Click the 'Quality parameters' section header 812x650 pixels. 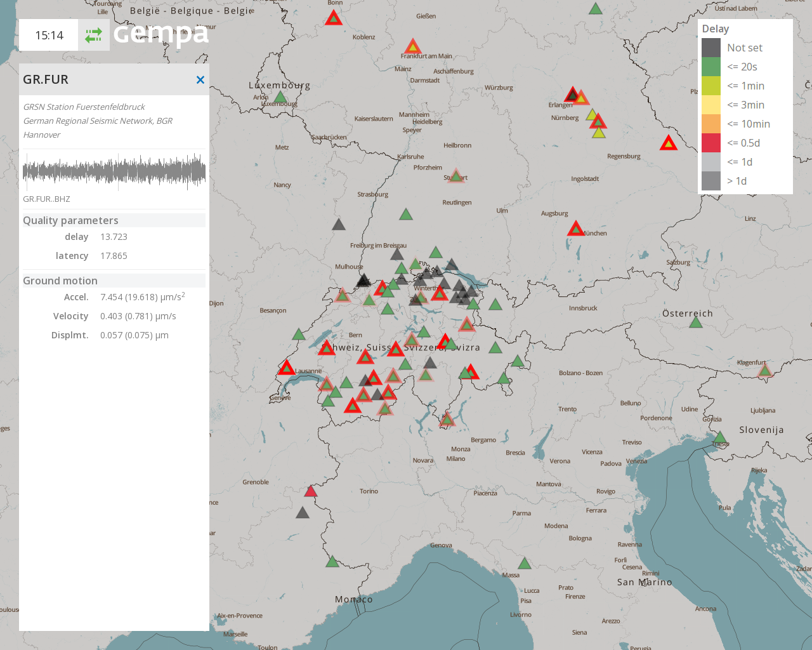[x=114, y=220]
